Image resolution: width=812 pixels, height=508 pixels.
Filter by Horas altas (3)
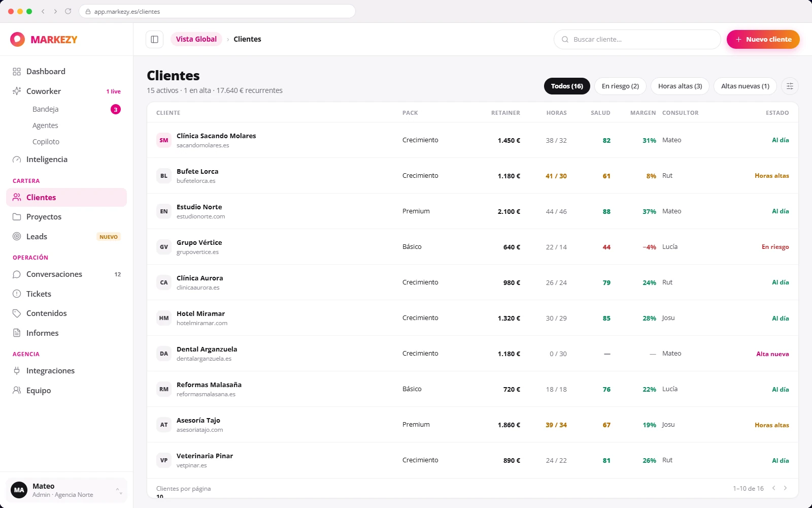pyautogui.click(x=680, y=86)
